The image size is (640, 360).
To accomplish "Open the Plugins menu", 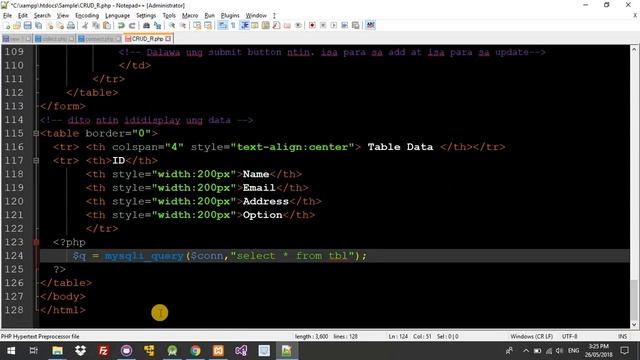I will click(230, 16).
